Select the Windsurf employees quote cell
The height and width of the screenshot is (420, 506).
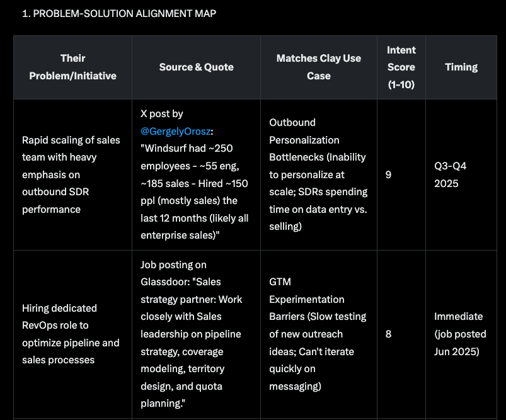point(196,174)
